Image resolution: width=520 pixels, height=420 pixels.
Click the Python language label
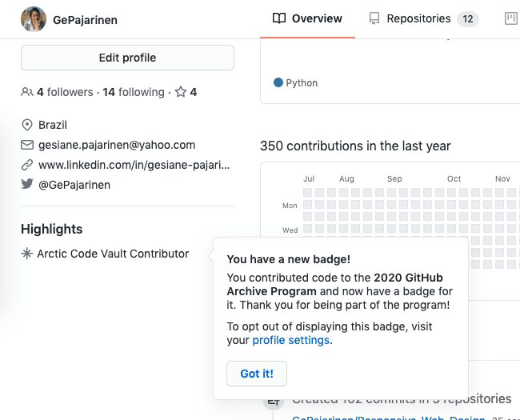click(x=302, y=83)
